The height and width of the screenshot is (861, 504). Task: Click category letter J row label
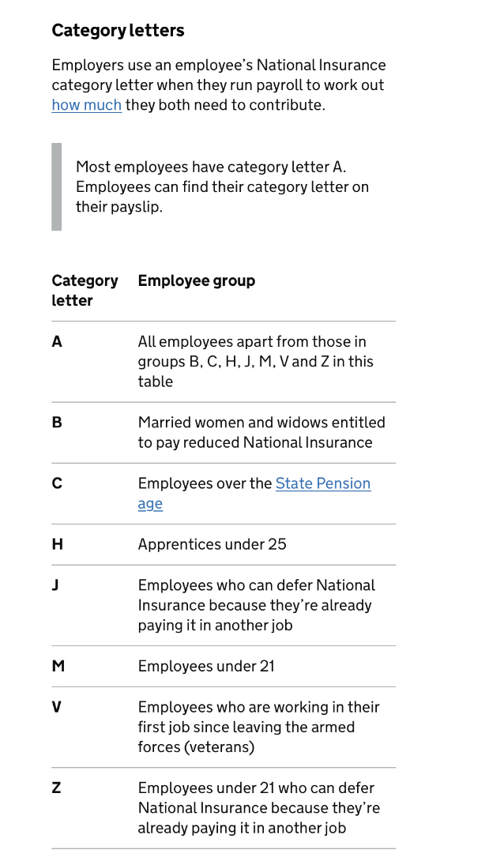tap(55, 585)
